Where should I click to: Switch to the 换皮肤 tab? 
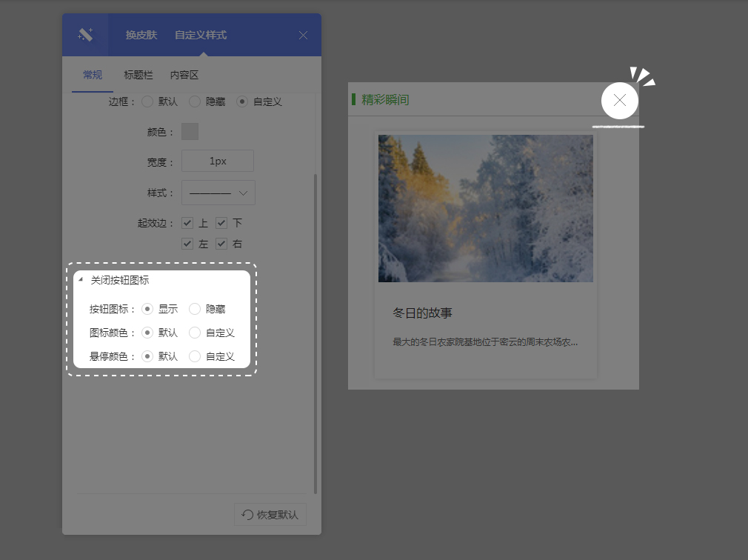(x=141, y=35)
